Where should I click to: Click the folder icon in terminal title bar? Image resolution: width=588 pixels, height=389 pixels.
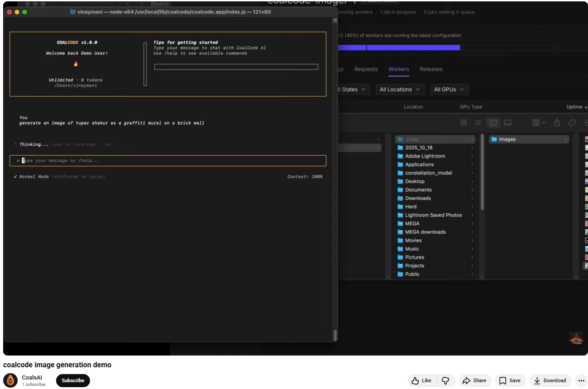pyautogui.click(x=73, y=12)
